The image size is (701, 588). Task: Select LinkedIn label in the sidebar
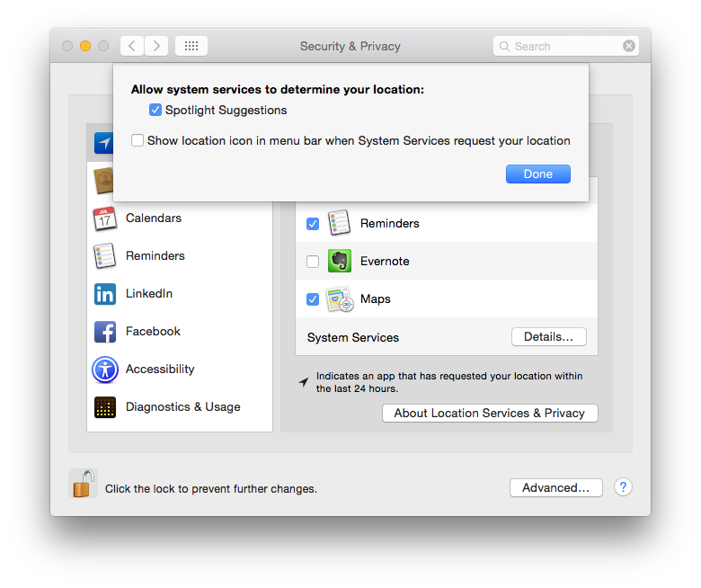click(149, 294)
